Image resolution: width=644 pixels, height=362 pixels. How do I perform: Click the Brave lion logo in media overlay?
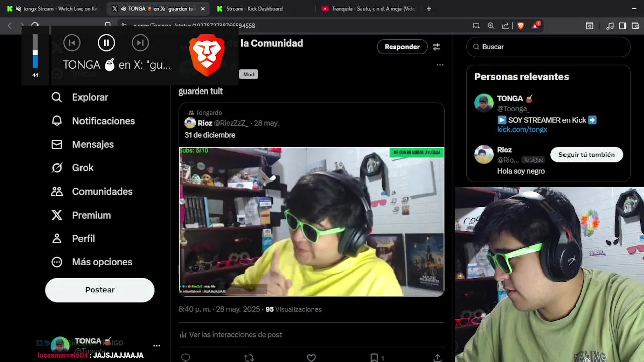(x=206, y=55)
